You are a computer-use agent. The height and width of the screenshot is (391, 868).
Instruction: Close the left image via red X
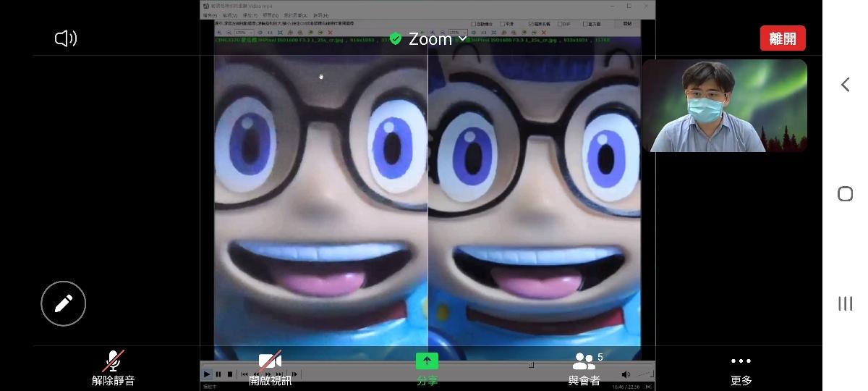[x=330, y=33]
